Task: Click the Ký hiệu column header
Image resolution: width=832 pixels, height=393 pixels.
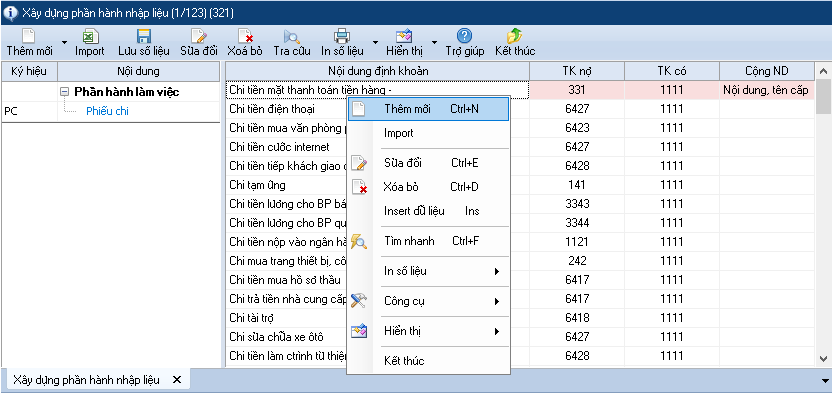Action: (x=29, y=71)
